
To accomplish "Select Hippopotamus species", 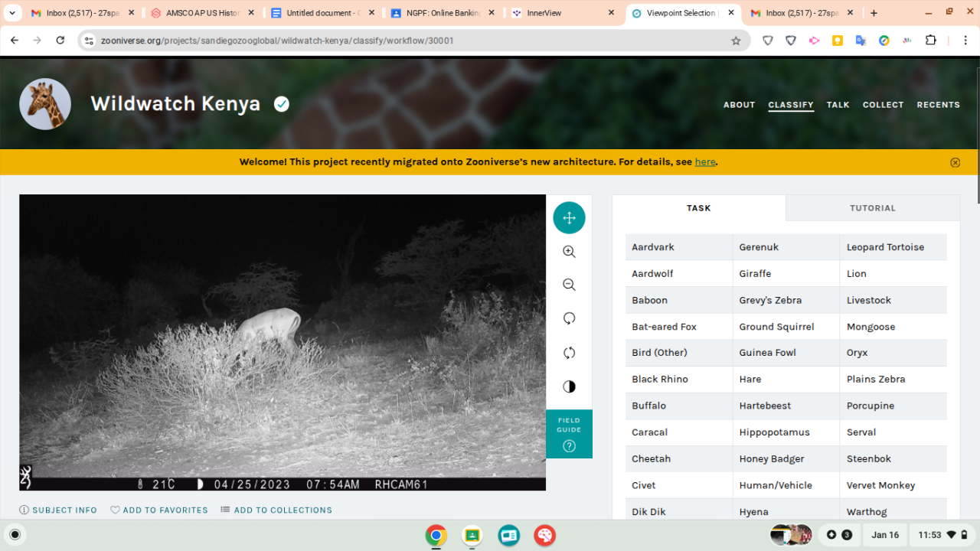I will click(x=786, y=432).
